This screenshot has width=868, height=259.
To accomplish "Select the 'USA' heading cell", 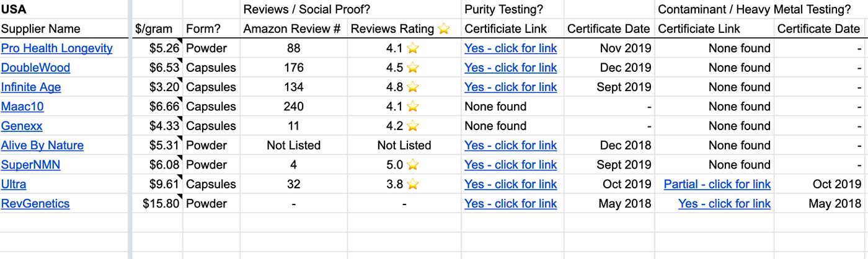I will [64, 9].
